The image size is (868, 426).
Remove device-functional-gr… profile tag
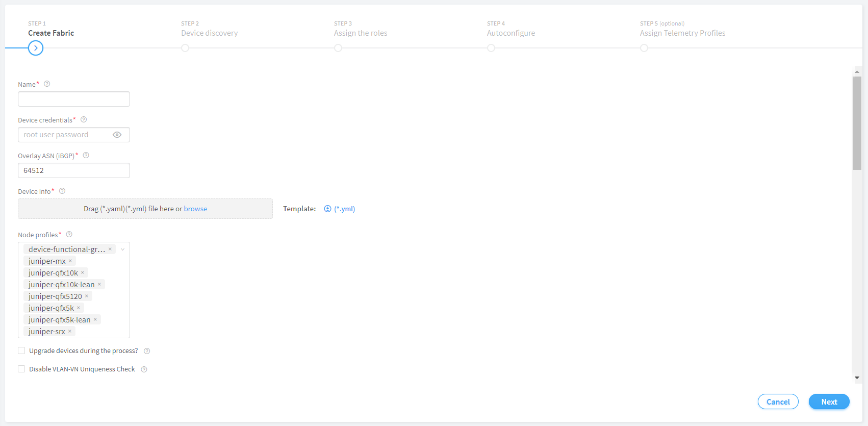pos(110,249)
